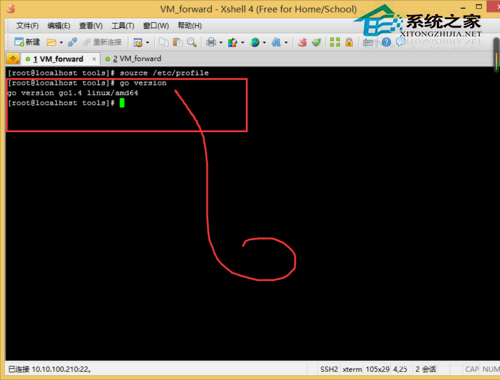Close the 1 VM_forward tab

(x=94, y=59)
